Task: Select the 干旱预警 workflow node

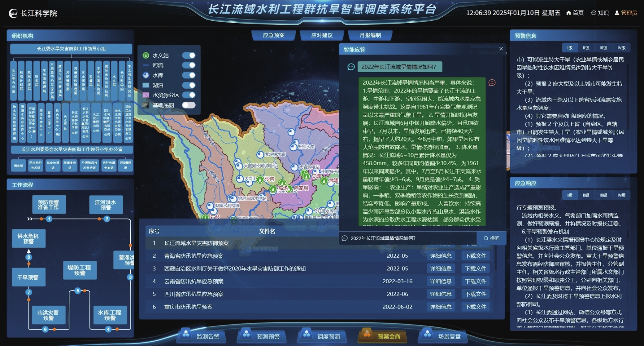Action: (28, 277)
